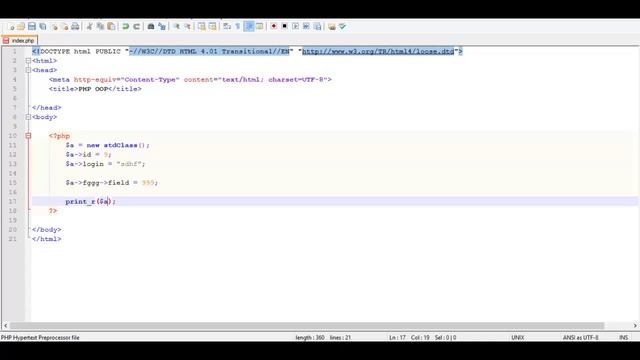Redo the last undone edit
Screen dimensions: 640x360
[137, 27]
